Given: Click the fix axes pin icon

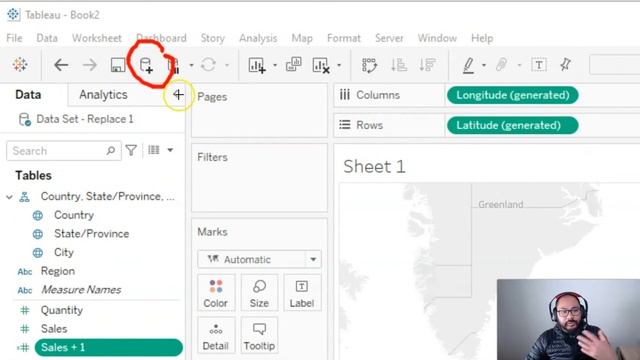Looking at the screenshot, I should (x=566, y=64).
